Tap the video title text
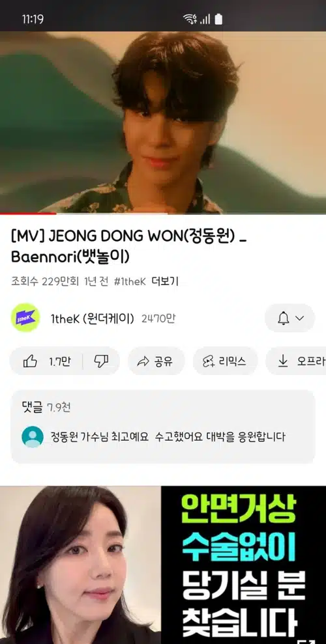The width and height of the screenshot is (326, 644). [x=128, y=246]
